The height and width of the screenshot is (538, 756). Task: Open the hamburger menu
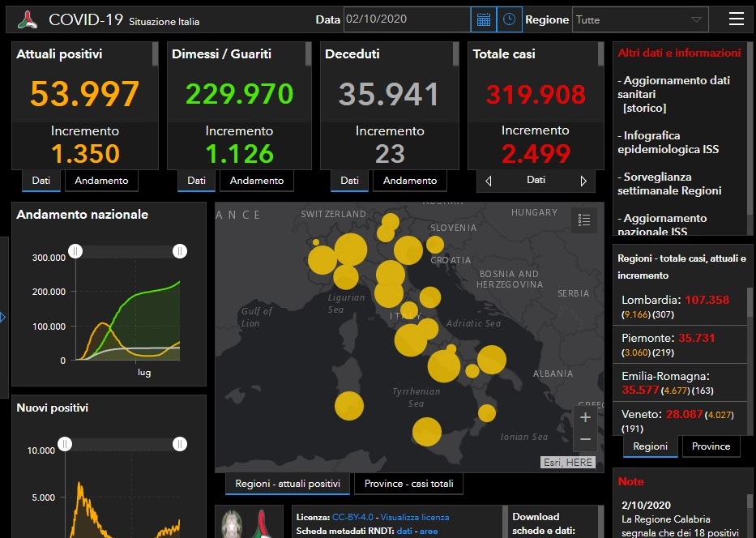pyautogui.click(x=736, y=19)
